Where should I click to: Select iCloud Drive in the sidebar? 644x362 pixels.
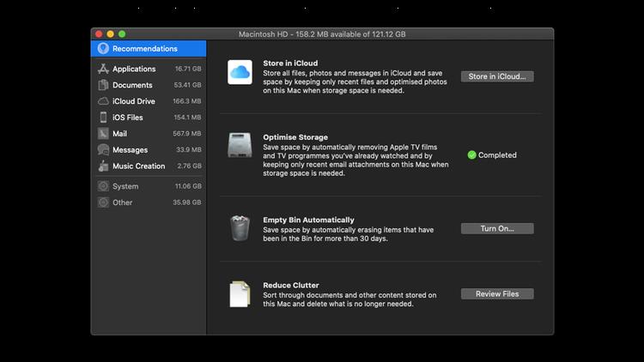[x=134, y=101]
